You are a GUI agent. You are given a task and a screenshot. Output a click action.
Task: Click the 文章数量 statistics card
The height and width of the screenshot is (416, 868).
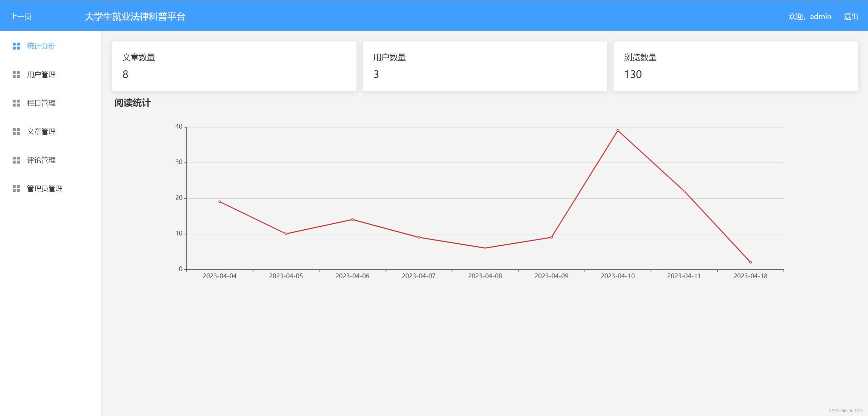234,66
